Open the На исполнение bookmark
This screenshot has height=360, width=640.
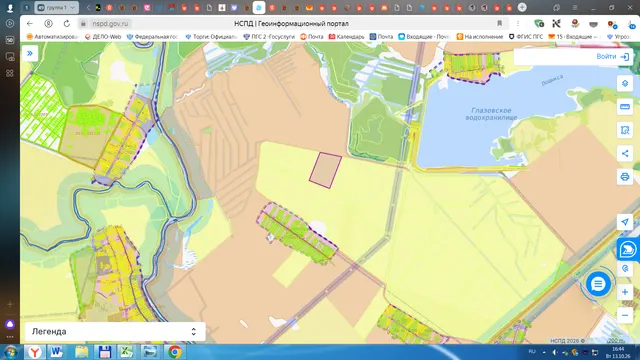click(x=480, y=36)
